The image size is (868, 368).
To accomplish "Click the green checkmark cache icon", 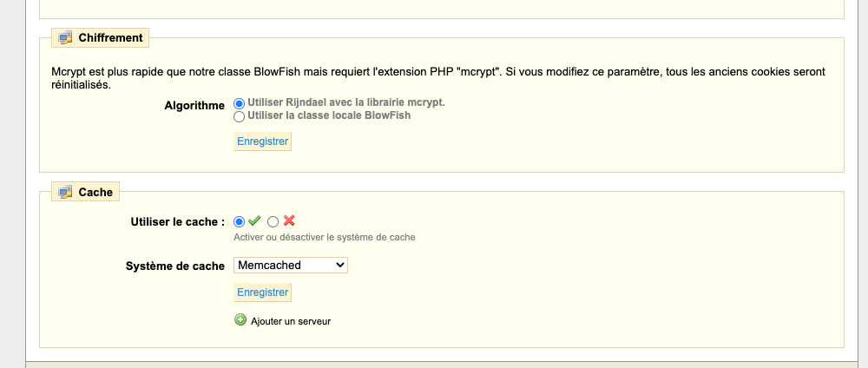I will click(x=254, y=221).
